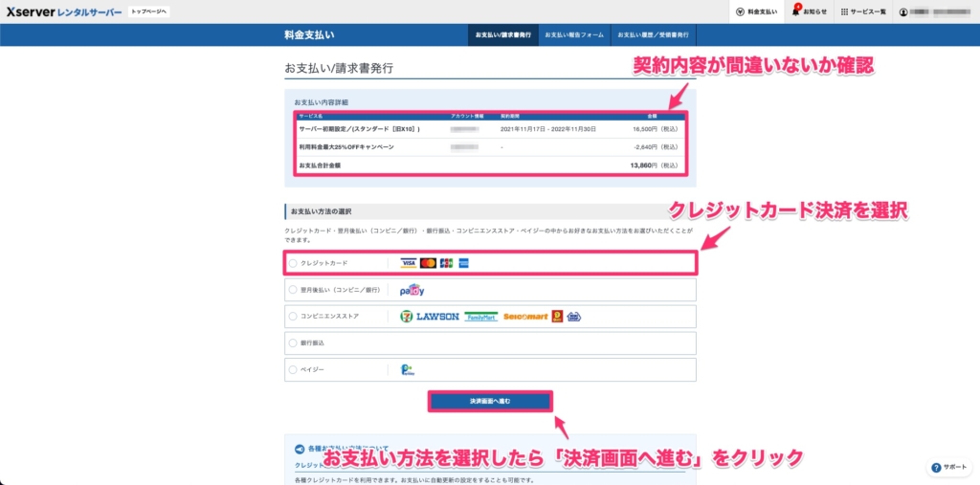
Task: Switch to お支払い報告フォーム tab
Action: [572, 35]
